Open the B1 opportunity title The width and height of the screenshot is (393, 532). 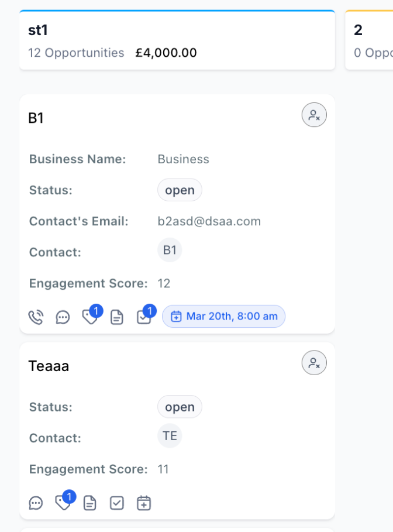tap(36, 118)
